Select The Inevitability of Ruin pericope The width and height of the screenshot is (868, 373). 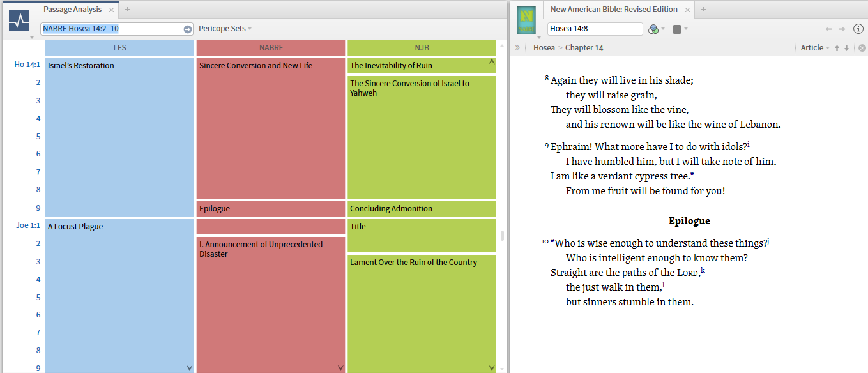(x=422, y=65)
